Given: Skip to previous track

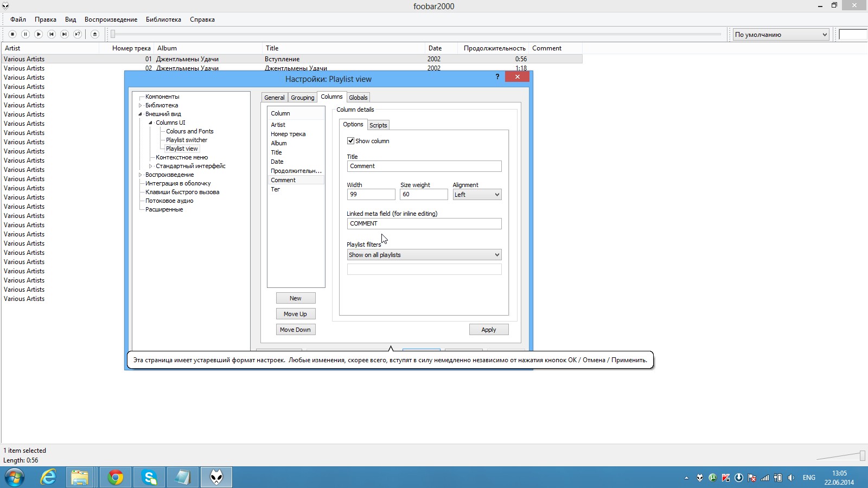Looking at the screenshot, I should click(x=52, y=34).
